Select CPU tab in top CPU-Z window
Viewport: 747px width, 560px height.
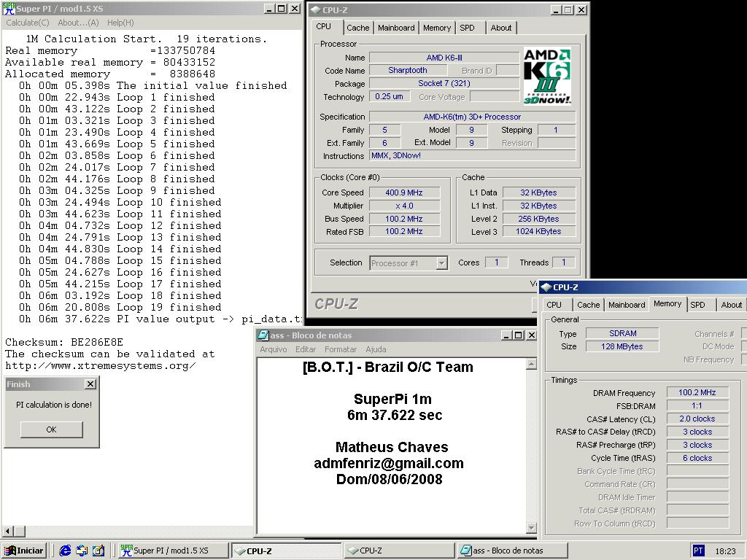coord(323,27)
